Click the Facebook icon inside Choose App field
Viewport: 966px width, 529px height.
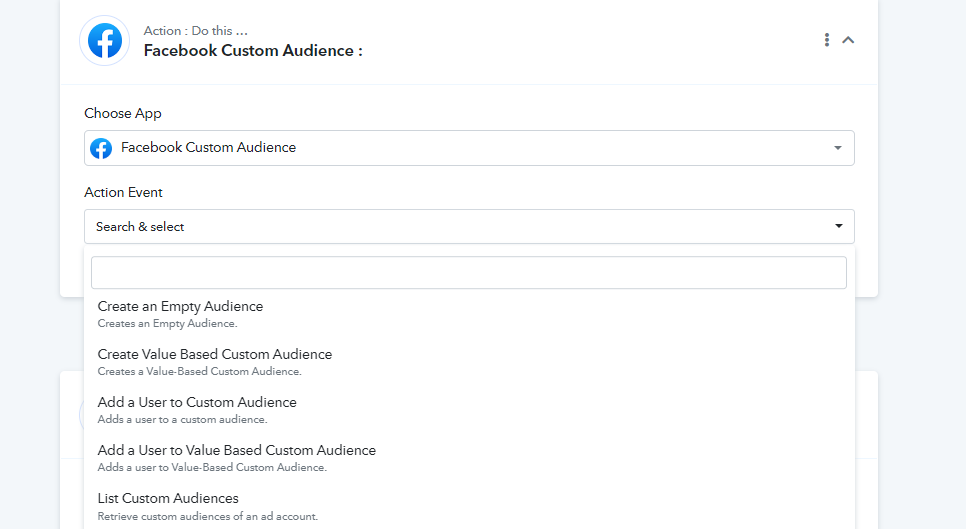(101, 148)
